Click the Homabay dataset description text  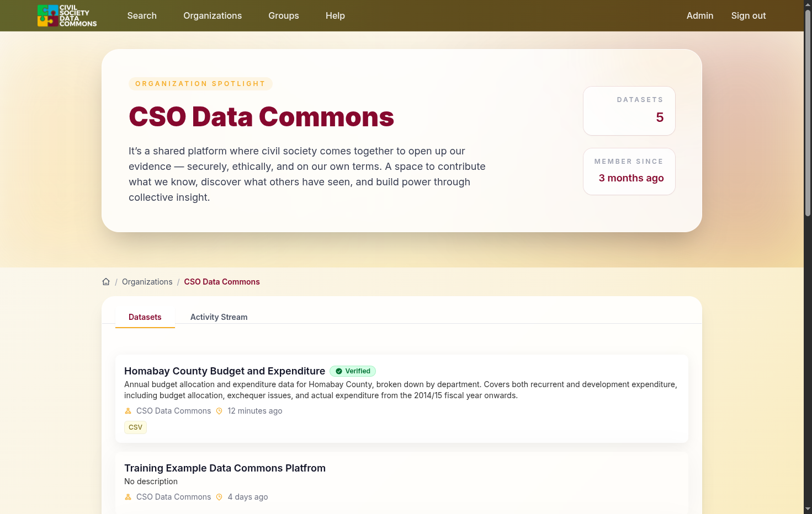tap(401, 390)
